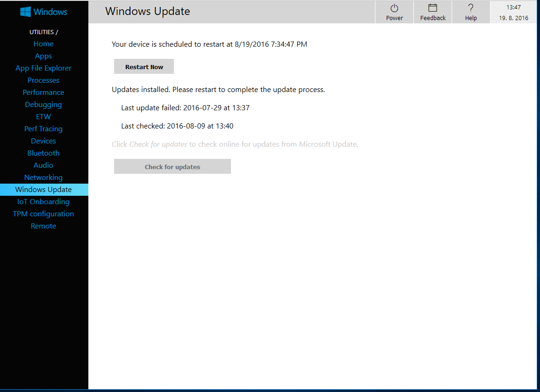Image resolution: width=540 pixels, height=392 pixels.
Task: Select Windows Update in sidebar
Action: point(44,190)
